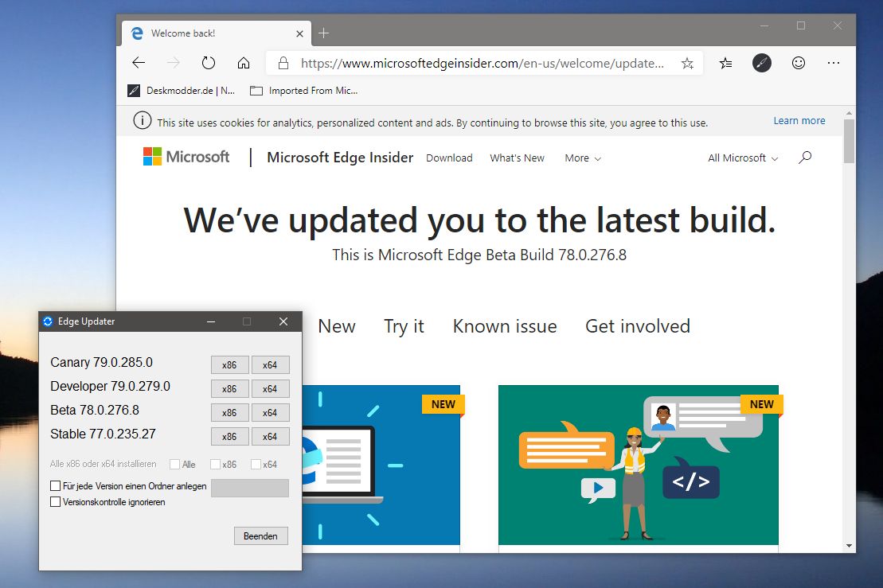Enable Für jede Version einen Ordner anlegen
This screenshot has width=883, height=588.
click(x=55, y=485)
